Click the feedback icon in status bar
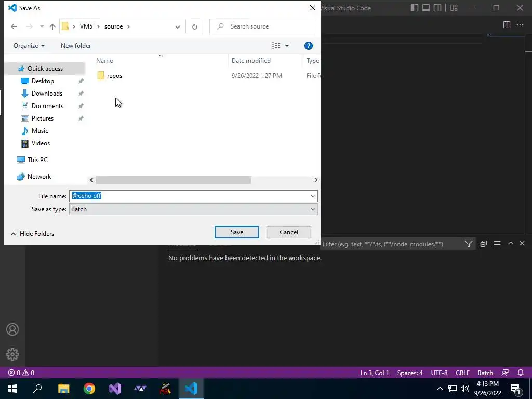The image size is (532, 399). pos(505,373)
